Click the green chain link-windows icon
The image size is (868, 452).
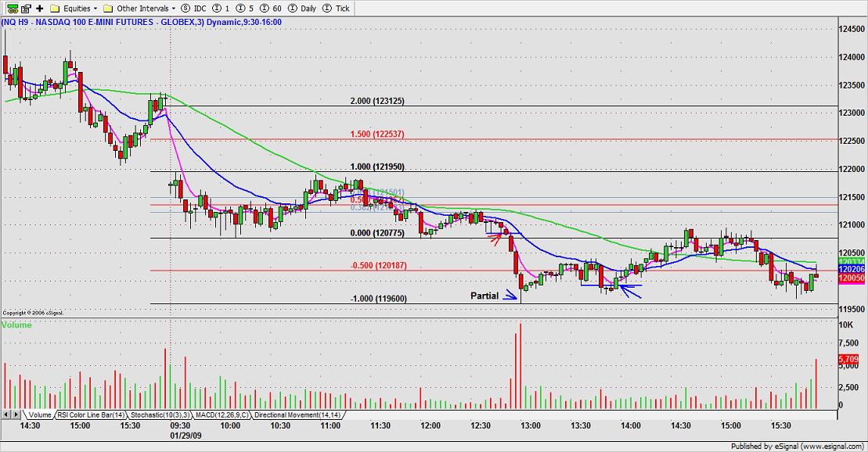tap(13, 9)
